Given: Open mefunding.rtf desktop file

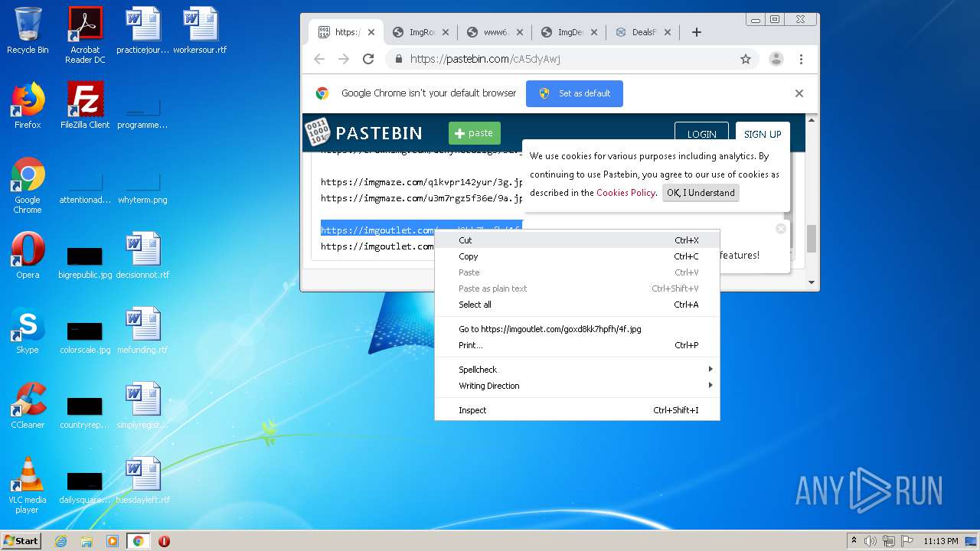Looking at the screenshot, I should [142, 331].
